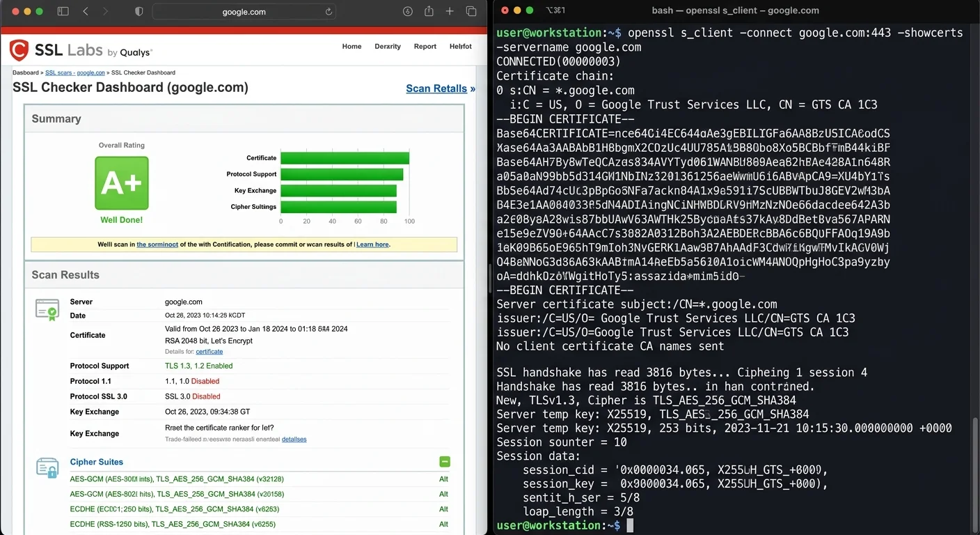The height and width of the screenshot is (535, 980).
Task: Click the SSL Labs shield logo
Action: (19, 50)
